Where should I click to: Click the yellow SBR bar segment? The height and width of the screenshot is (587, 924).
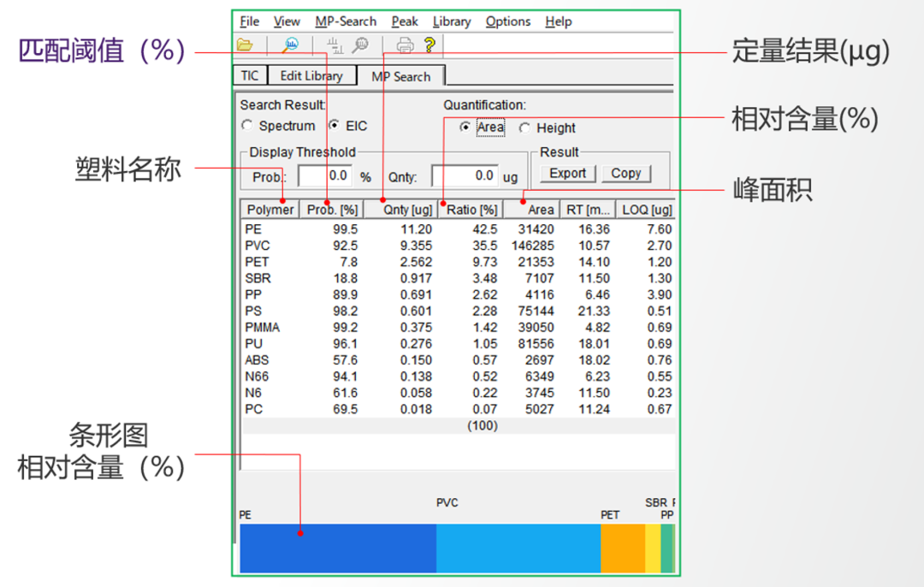tap(653, 548)
